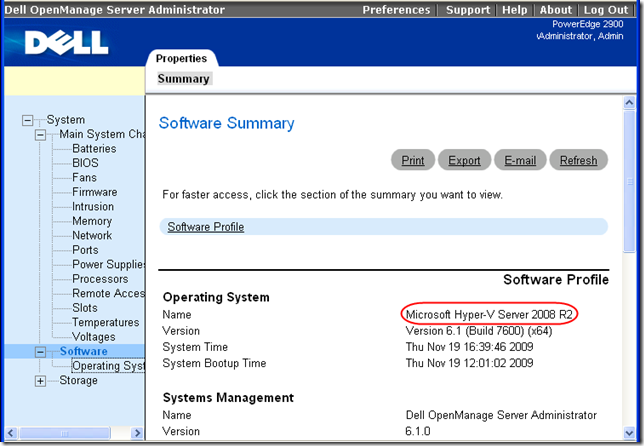Click the Refresh button
The width and height of the screenshot is (644, 446).
point(578,160)
